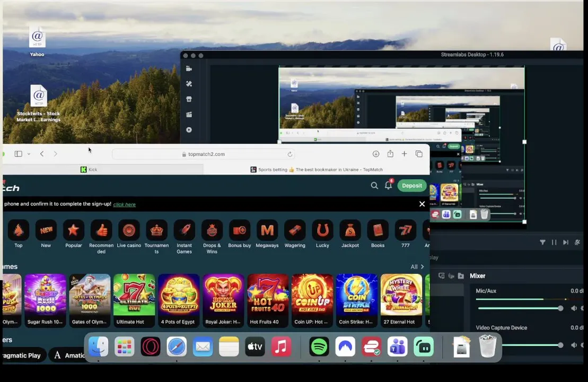588x382 pixels.
Task: Open the Wagering category
Action: point(295,234)
